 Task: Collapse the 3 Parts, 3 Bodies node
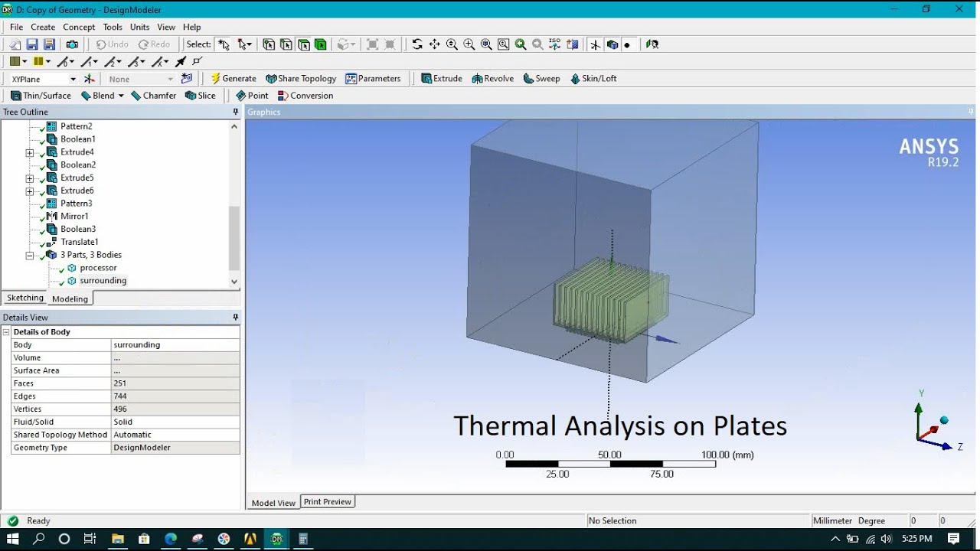tap(30, 256)
